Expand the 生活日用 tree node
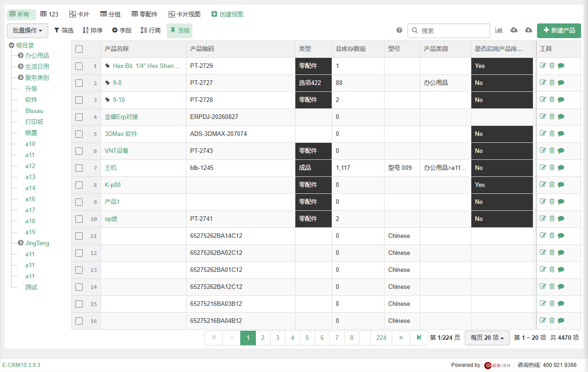Viewport: 588px width, 372px height. pyautogui.click(x=21, y=67)
